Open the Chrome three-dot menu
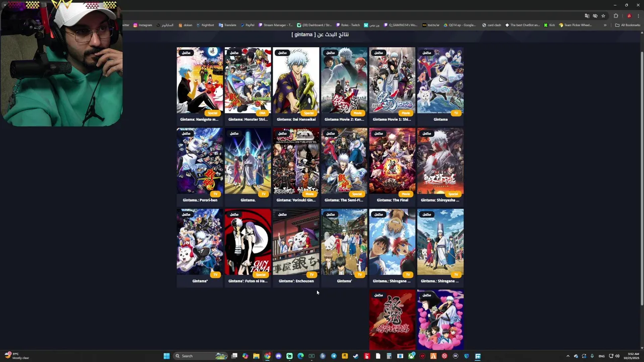This screenshot has width=644, height=362. (638, 16)
